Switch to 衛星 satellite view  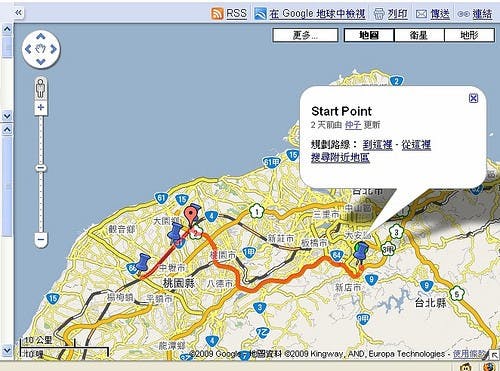(x=419, y=35)
